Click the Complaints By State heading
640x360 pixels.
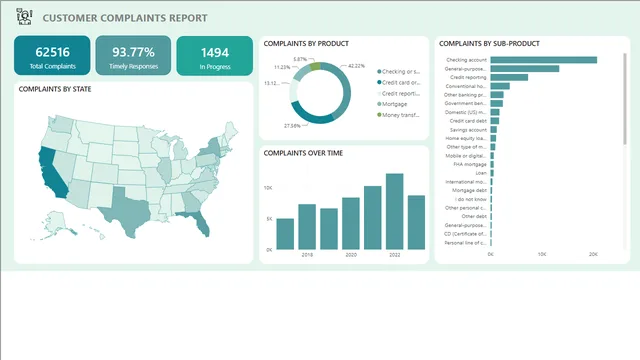tap(55, 89)
